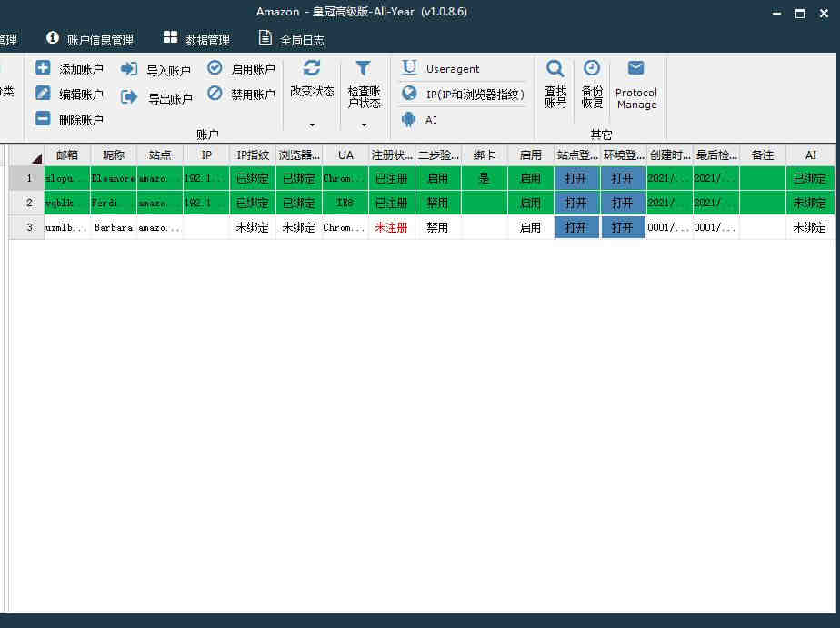The width and height of the screenshot is (840, 628).
Task: Click the AI column header
Action: click(811, 155)
